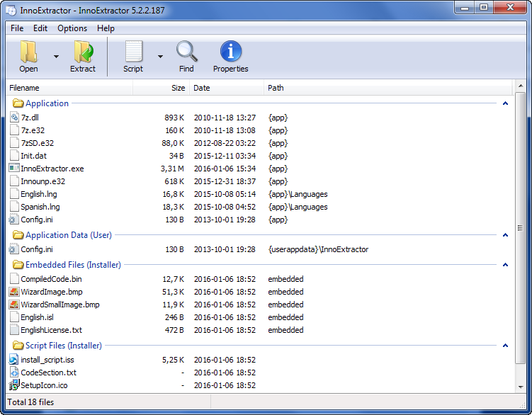The height and width of the screenshot is (415, 532).
Task: Open the File menu
Action: (x=17, y=28)
